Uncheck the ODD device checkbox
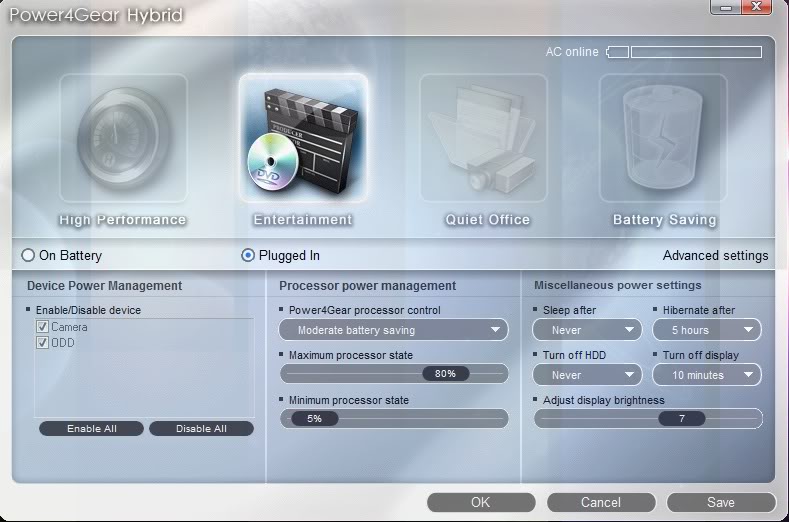 point(42,343)
